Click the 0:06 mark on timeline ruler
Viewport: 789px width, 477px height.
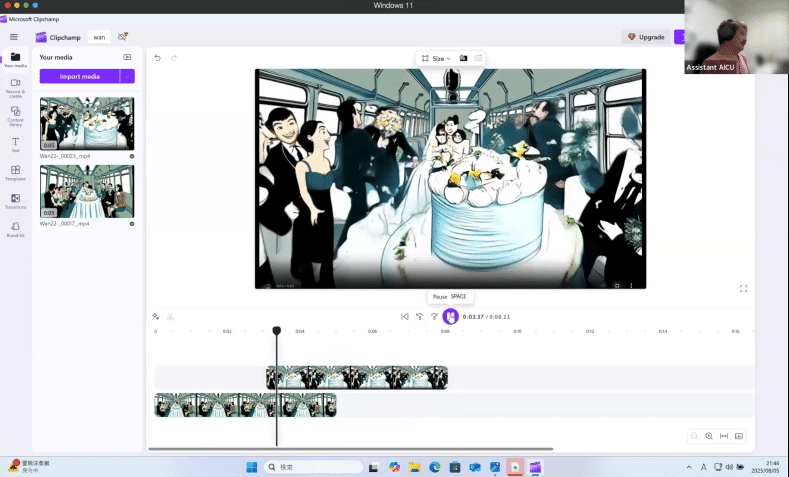(x=372, y=331)
